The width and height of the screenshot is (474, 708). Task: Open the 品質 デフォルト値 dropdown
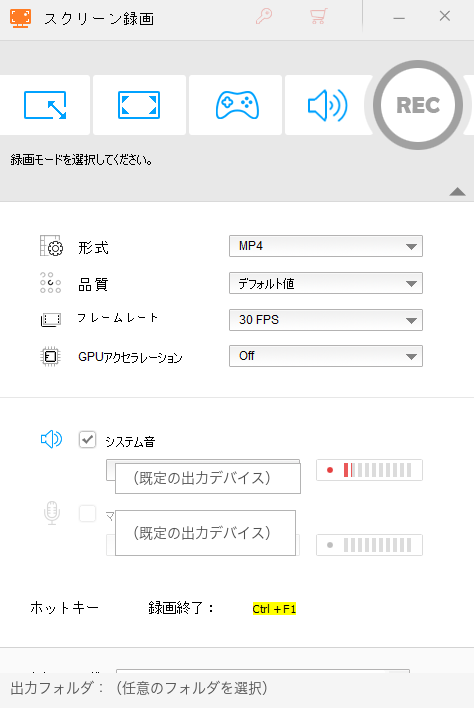coord(326,283)
